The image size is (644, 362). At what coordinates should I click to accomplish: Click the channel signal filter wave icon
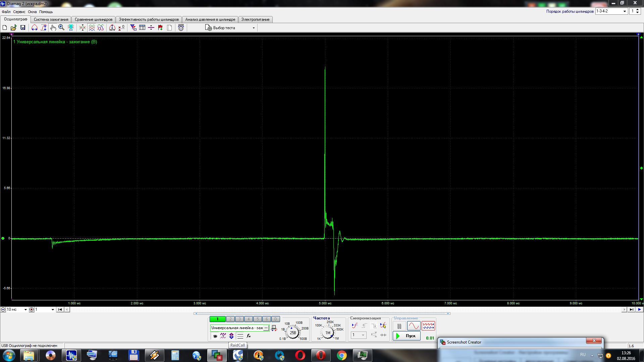[223, 336]
